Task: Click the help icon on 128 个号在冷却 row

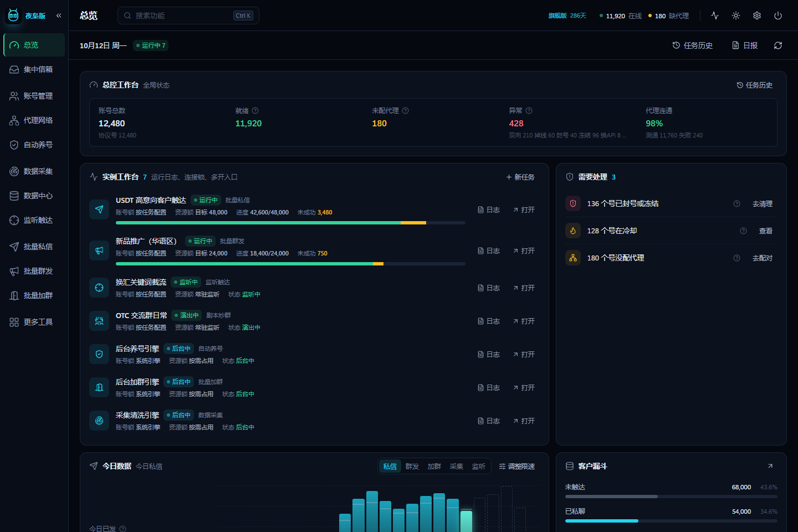Action: click(x=744, y=231)
